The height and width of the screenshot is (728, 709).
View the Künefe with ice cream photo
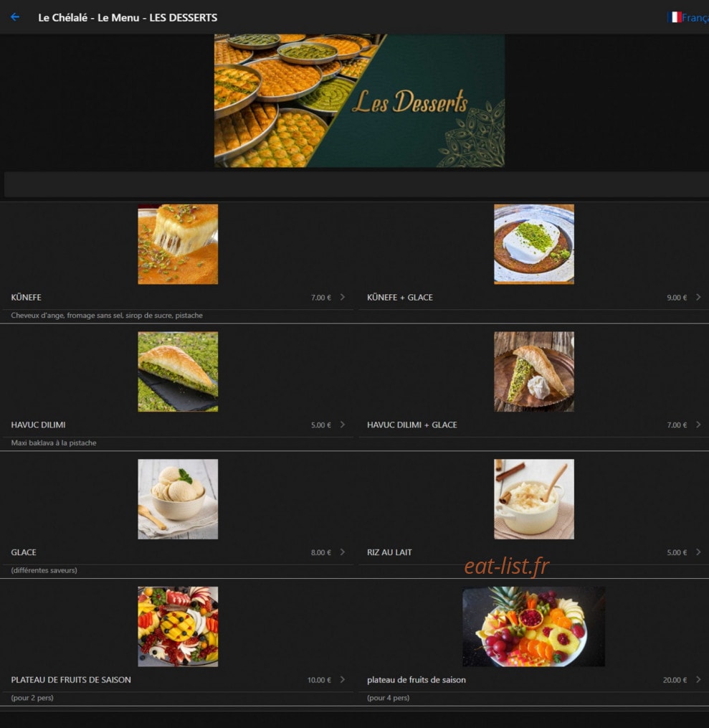pos(534,244)
